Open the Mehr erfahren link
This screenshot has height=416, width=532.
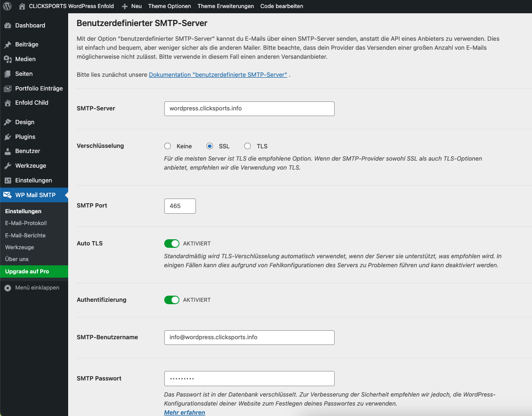(184, 412)
